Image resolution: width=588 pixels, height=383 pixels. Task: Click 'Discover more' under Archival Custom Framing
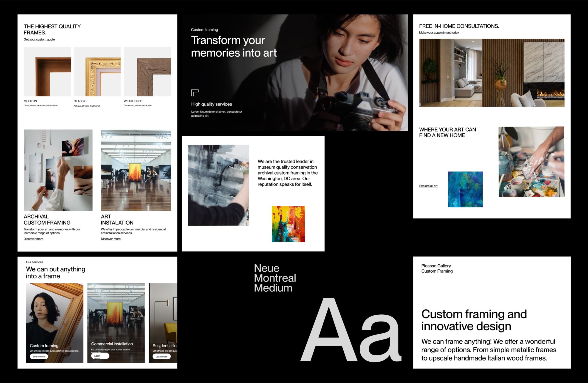tap(33, 239)
